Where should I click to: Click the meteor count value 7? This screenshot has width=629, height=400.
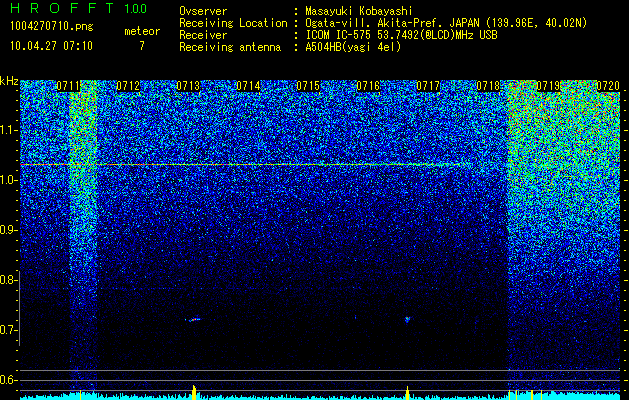[142, 46]
